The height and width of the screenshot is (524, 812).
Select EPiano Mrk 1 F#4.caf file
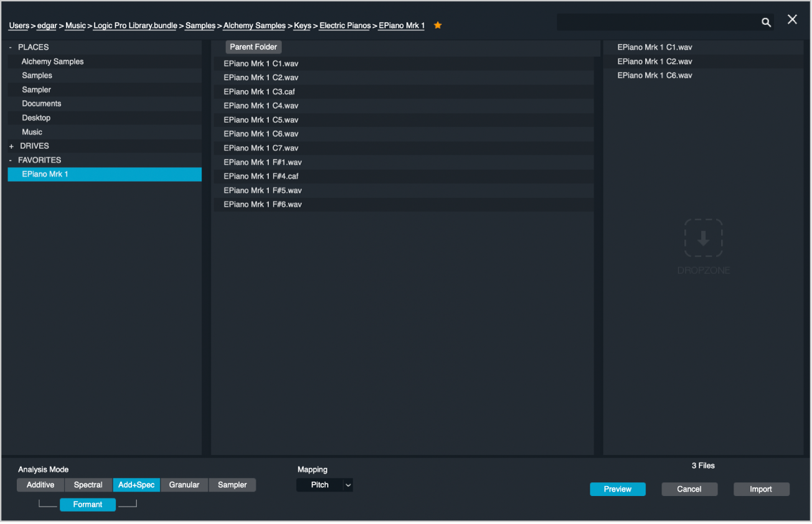(x=404, y=177)
